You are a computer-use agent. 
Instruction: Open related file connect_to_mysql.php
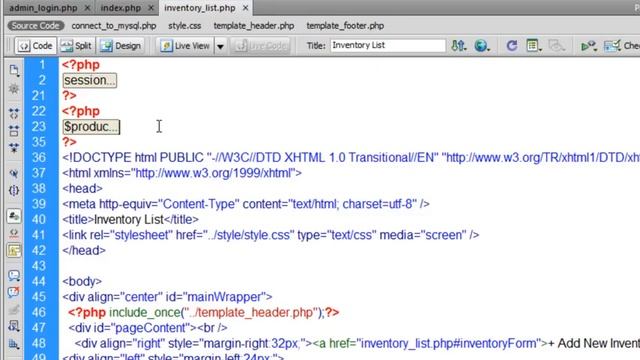[x=113, y=26]
